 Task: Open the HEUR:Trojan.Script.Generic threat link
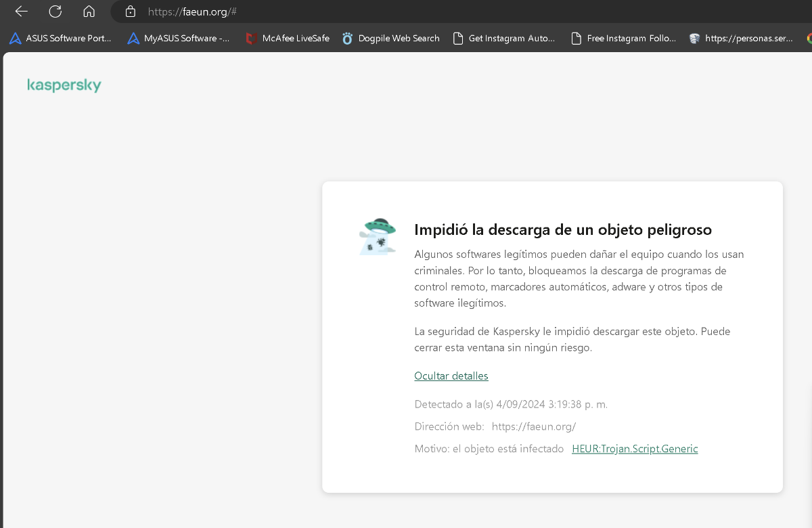pos(635,449)
